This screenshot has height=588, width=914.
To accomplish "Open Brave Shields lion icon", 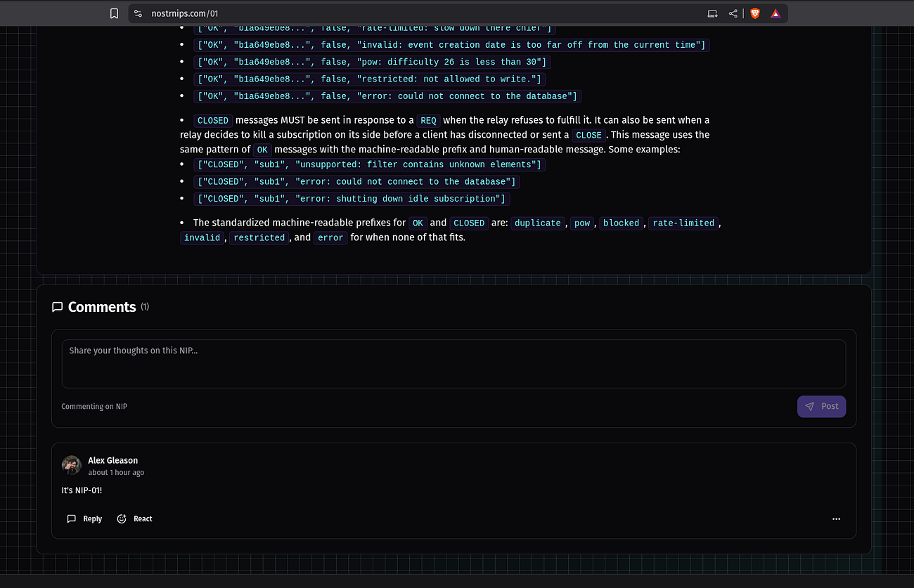I will coord(755,13).
